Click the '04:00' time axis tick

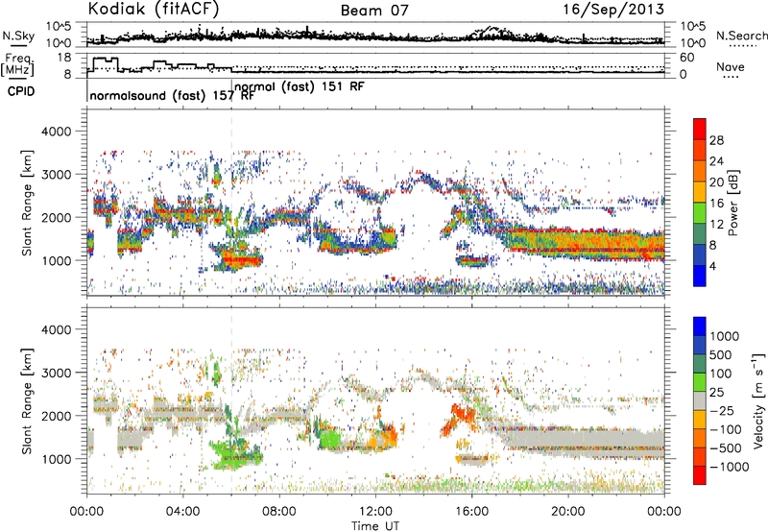(182, 512)
